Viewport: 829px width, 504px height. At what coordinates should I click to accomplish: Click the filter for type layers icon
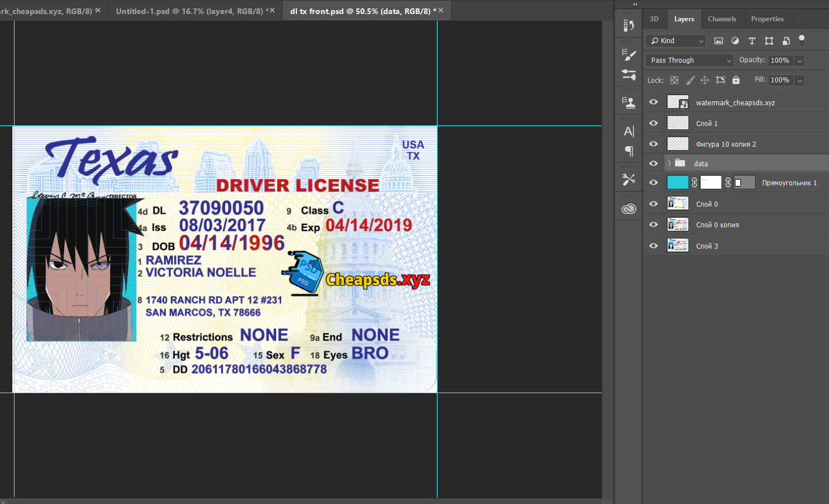(752, 41)
